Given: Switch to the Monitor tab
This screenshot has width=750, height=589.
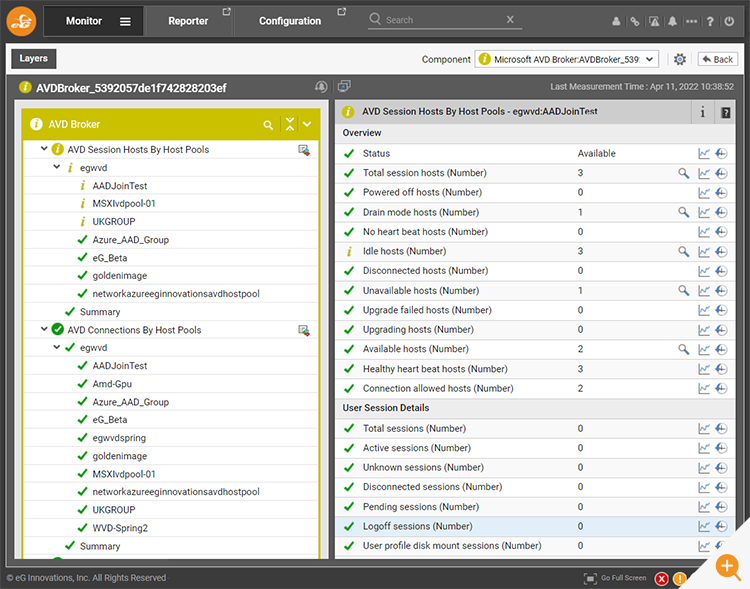Looking at the screenshot, I should (84, 21).
